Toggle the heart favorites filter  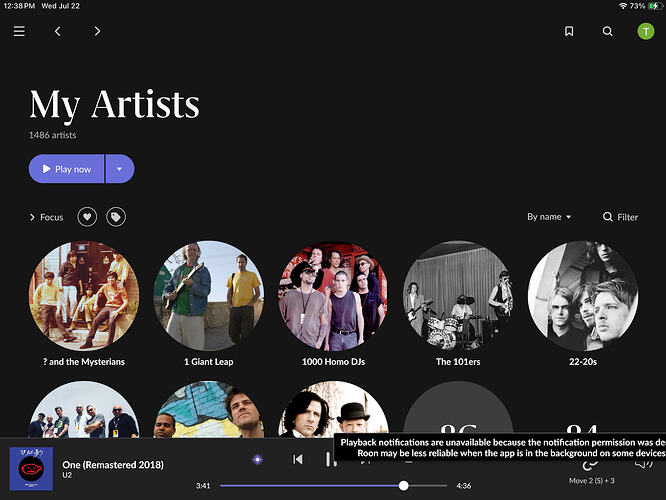point(87,217)
